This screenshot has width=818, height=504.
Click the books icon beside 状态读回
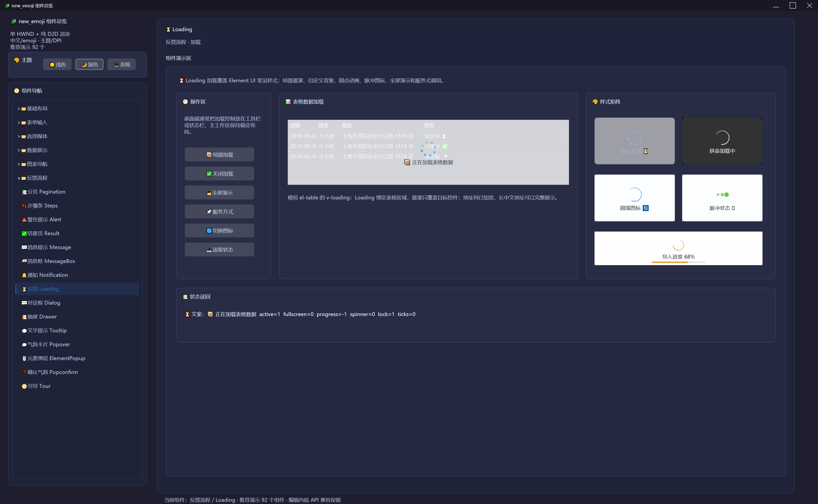[185, 297]
